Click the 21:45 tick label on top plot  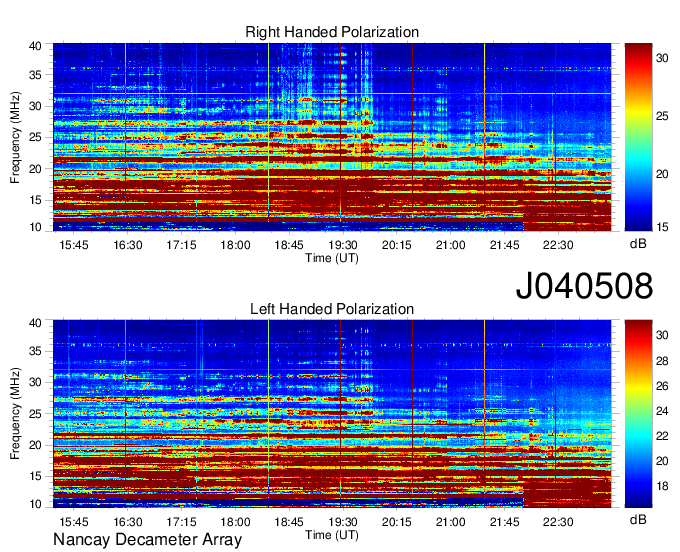504,245
